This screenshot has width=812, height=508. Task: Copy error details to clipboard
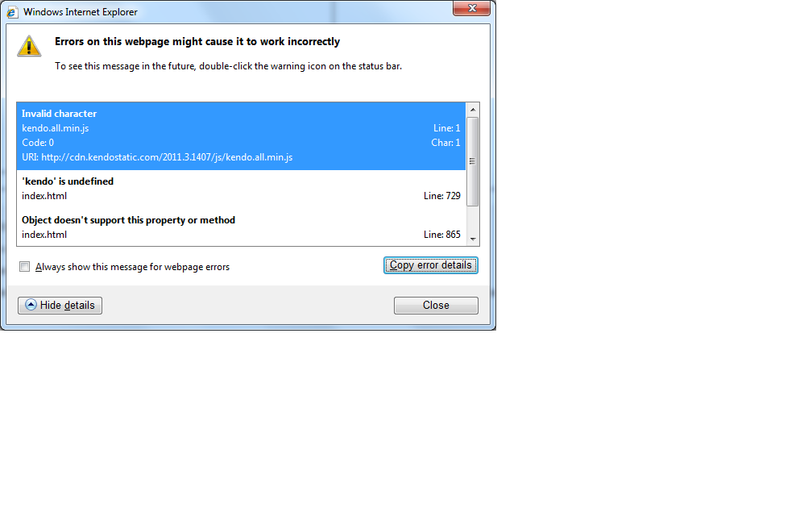pyautogui.click(x=430, y=264)
